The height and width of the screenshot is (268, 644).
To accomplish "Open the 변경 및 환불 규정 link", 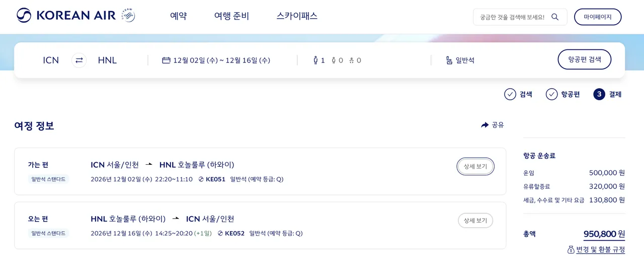I will click(600, 249).
